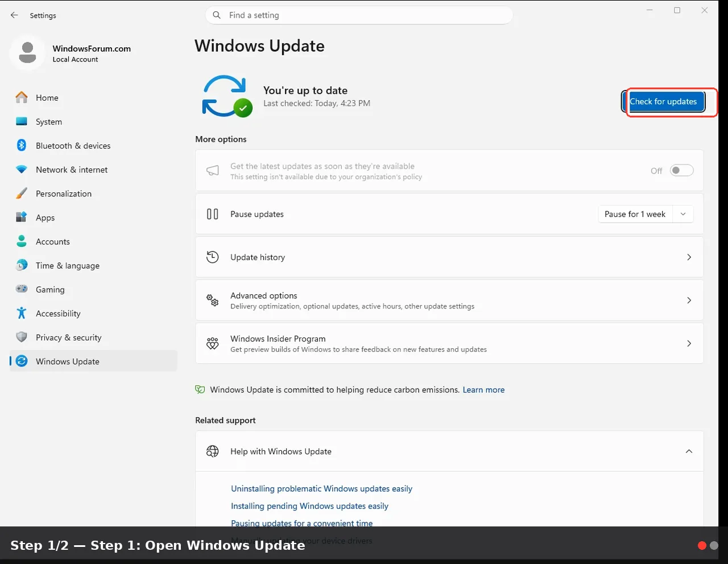Screen dimensions: 728x564
Task: Open the Pause for 1 week dropdown arrow
Action: click(x=683, y=214)
